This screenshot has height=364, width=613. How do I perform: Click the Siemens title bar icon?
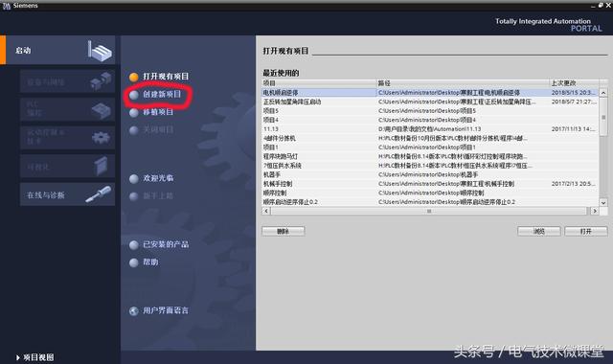[7, 6]
